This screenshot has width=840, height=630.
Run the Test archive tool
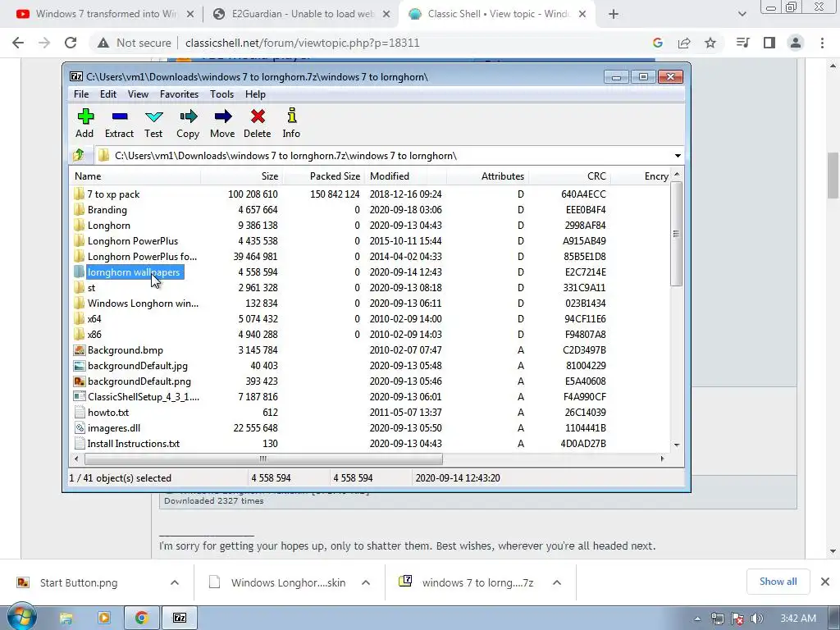153,116
